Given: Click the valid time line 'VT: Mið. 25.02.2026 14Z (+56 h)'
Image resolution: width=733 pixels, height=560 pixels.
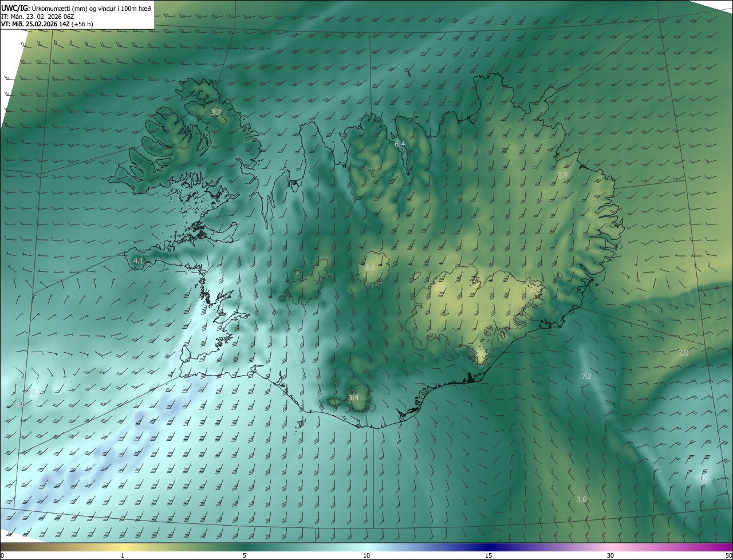Looking at the screenshot, I should tap(47, 25).
